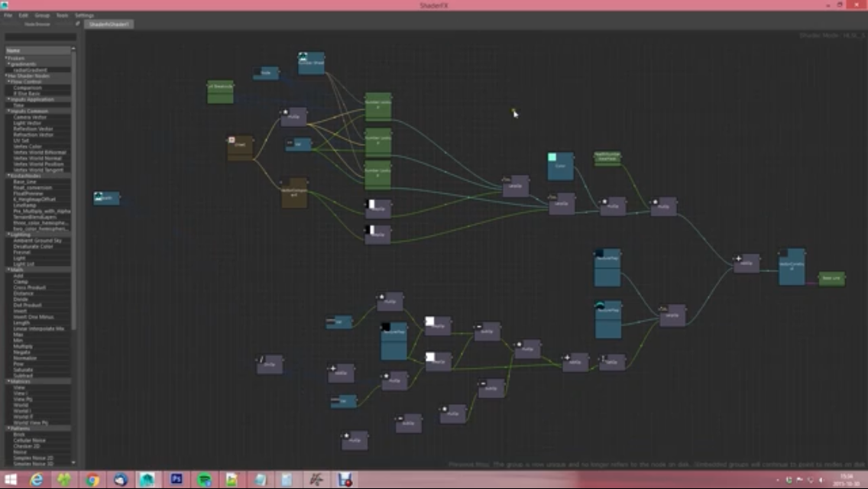
Task: Select the Dot Product entry
Action: [28, 305]
